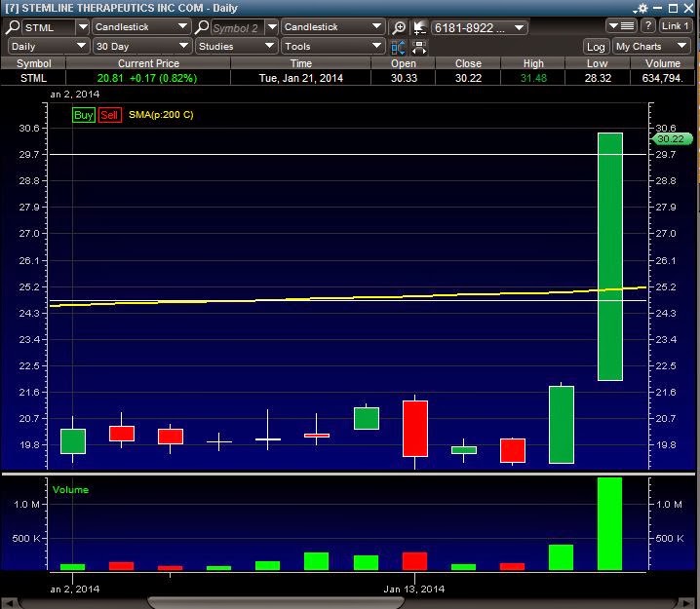Click into the STML symbol input field
The image size is (700, 609).
pos(49,27)
